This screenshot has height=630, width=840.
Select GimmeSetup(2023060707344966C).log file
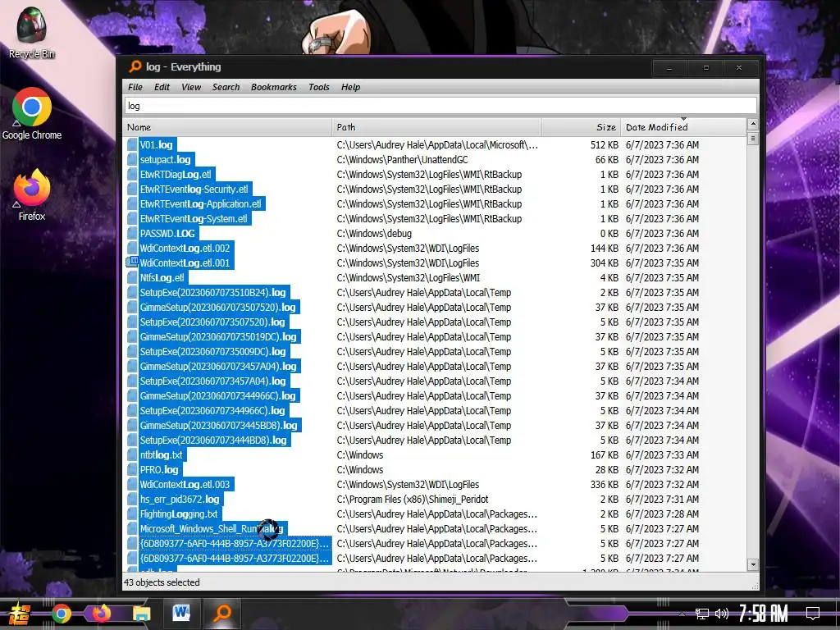click(218, 396)
